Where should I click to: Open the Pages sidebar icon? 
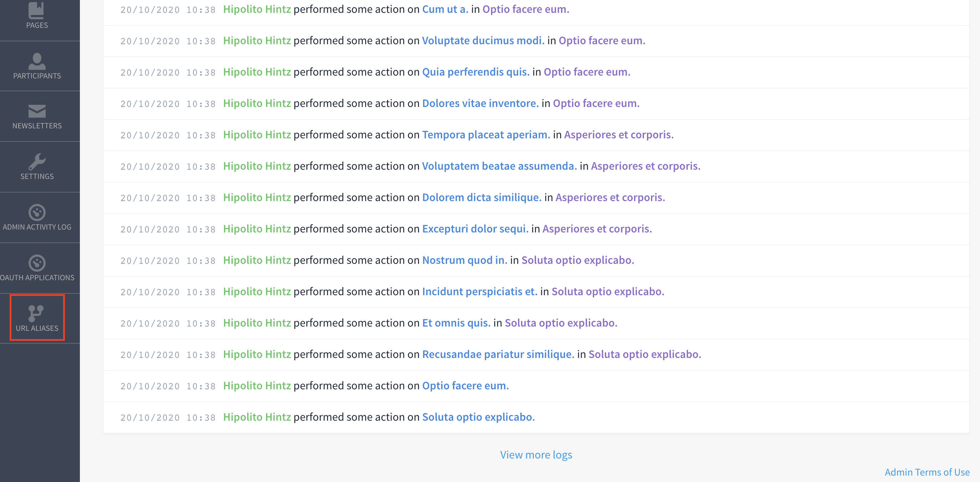[36, 10]
